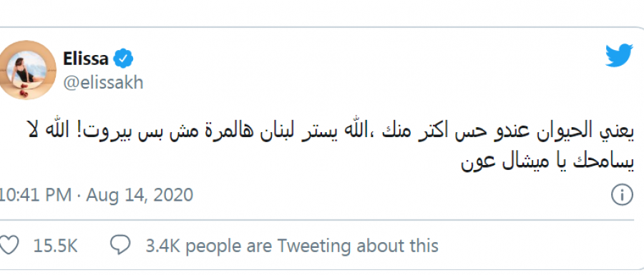644x275 pixels.
Task: Click the first line of Arabic tweet text
Action: pyautogui.click(x=331, y=131)
